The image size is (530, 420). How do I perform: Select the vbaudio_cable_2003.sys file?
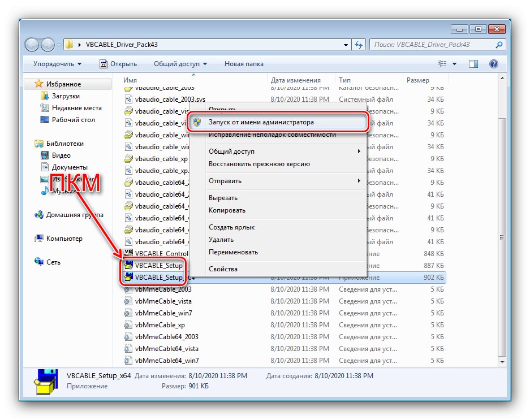pos(170,99)
